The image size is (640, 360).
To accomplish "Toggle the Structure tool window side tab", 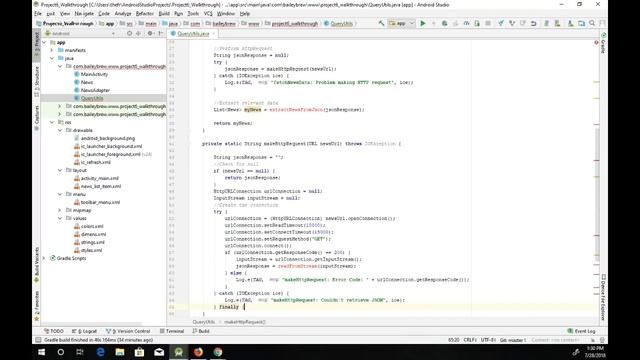I will click(37, 81).
